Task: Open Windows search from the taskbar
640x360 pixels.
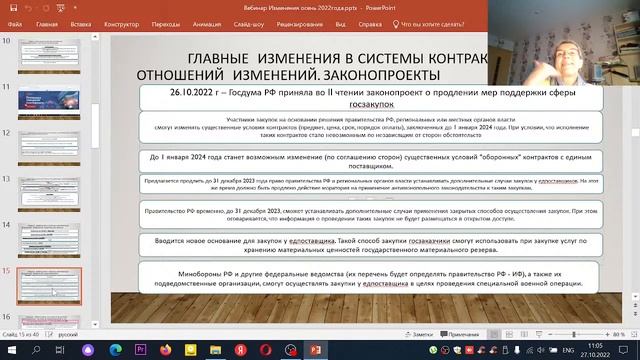Action: point(36,350)
